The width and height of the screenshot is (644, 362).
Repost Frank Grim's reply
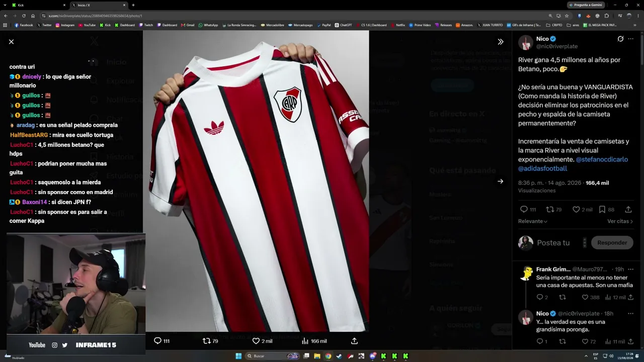click(562, 298)
